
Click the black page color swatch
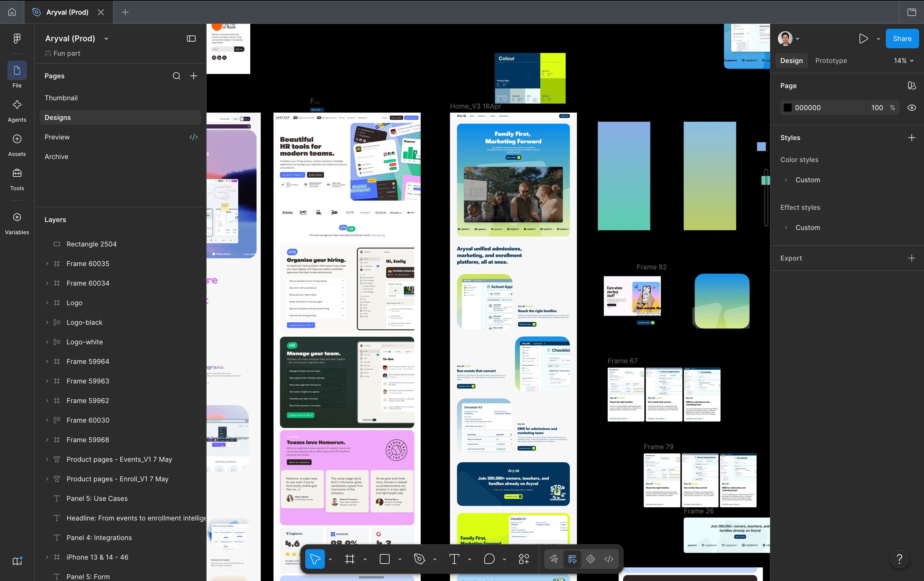(x=787, y=108)
